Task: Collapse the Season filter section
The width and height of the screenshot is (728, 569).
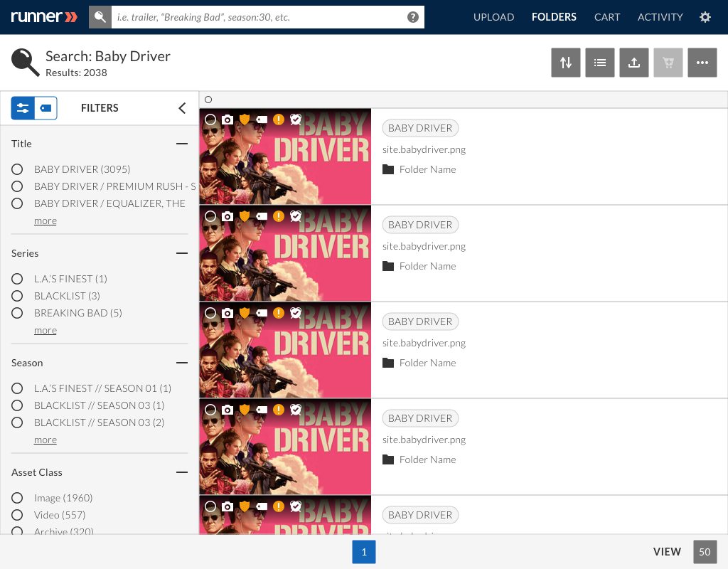Action: [x=182, y=363]
